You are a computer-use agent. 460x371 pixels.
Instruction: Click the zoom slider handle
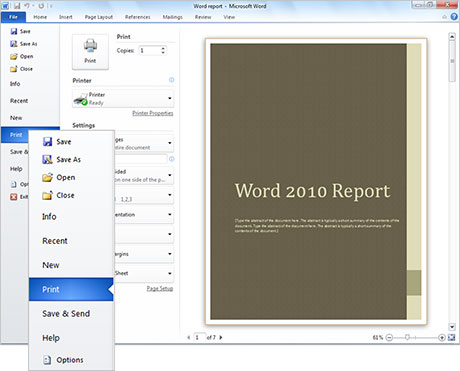point(407,338)
